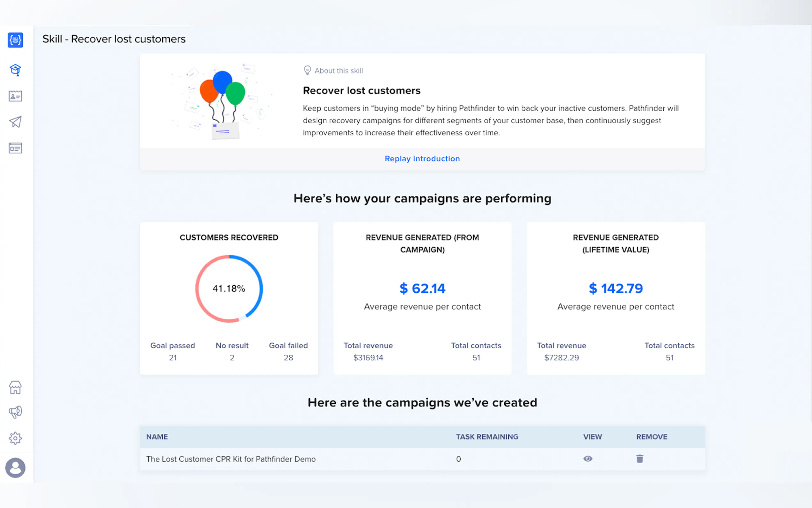Delete the Lost Customer CPR Kit campaign

tap(639, 459)
